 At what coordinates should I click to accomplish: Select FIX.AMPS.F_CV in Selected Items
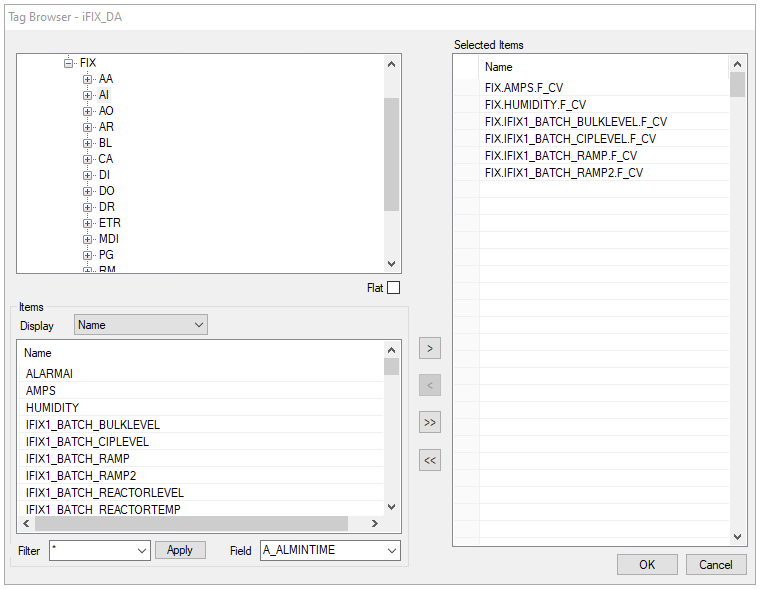(604, 87)
